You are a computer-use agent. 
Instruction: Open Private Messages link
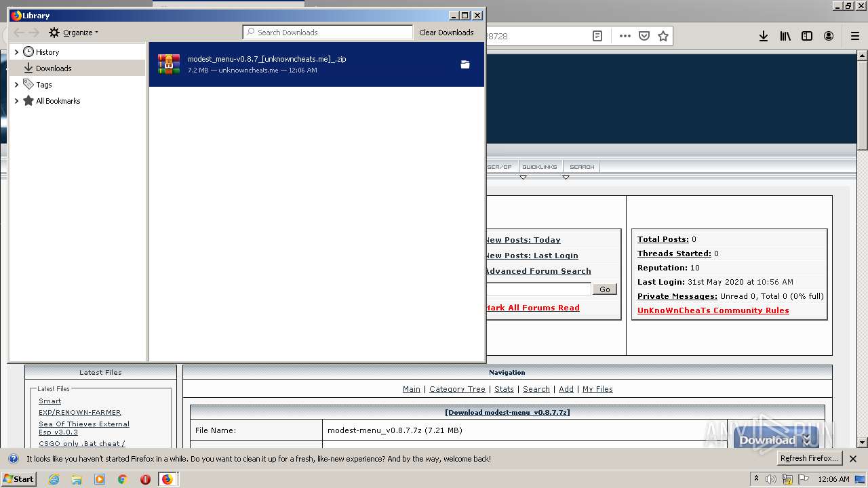pos(677,296)
